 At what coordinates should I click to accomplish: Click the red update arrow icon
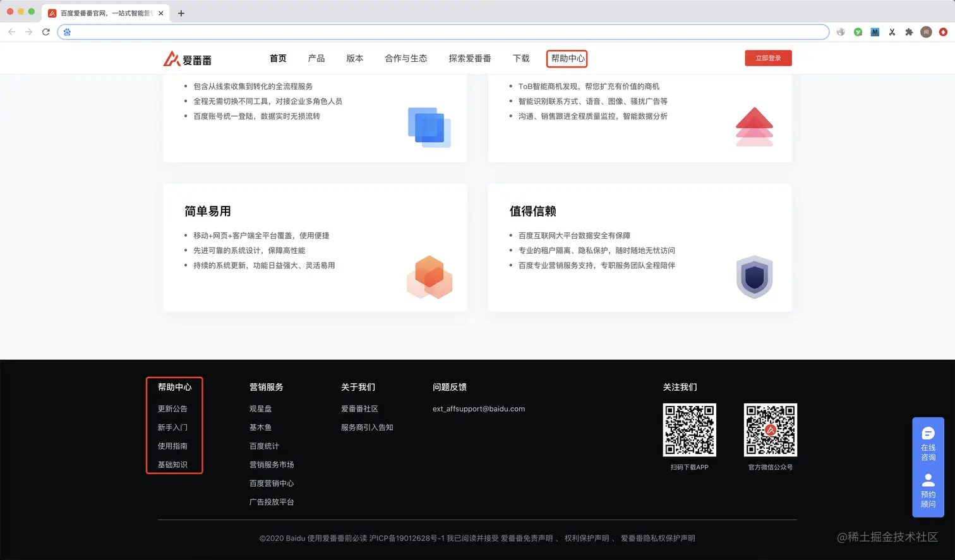click(x=943, y=32)
